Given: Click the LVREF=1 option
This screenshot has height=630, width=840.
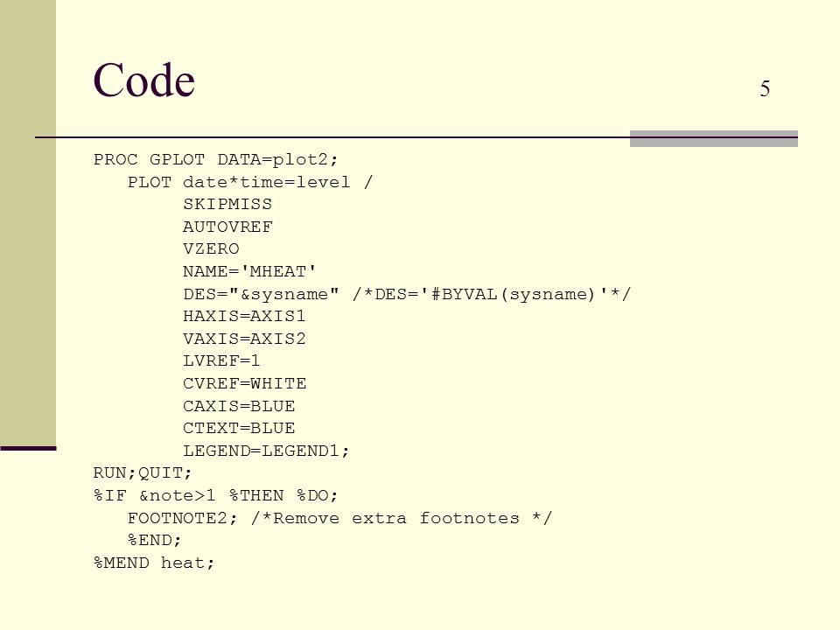Looking at the screenshot, I should click(x=221, y=360).
